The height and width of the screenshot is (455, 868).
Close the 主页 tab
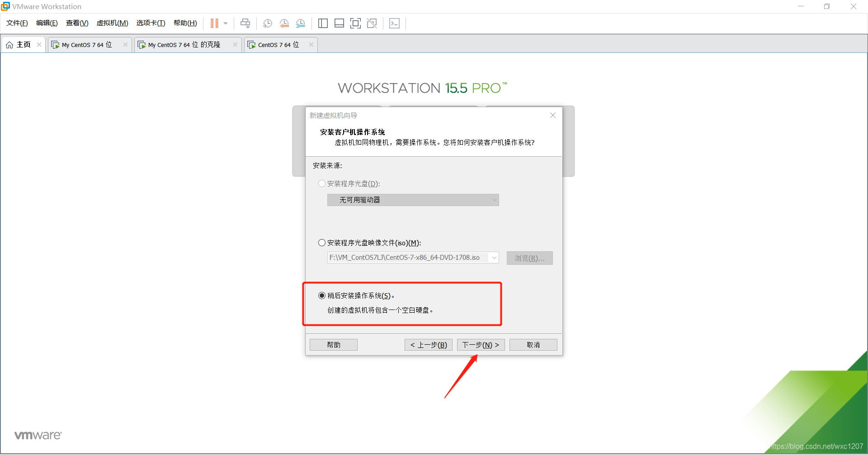39,44
